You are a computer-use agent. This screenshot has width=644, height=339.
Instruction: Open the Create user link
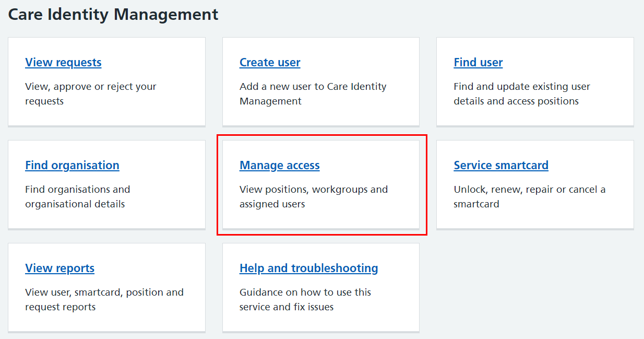[270, 63]
